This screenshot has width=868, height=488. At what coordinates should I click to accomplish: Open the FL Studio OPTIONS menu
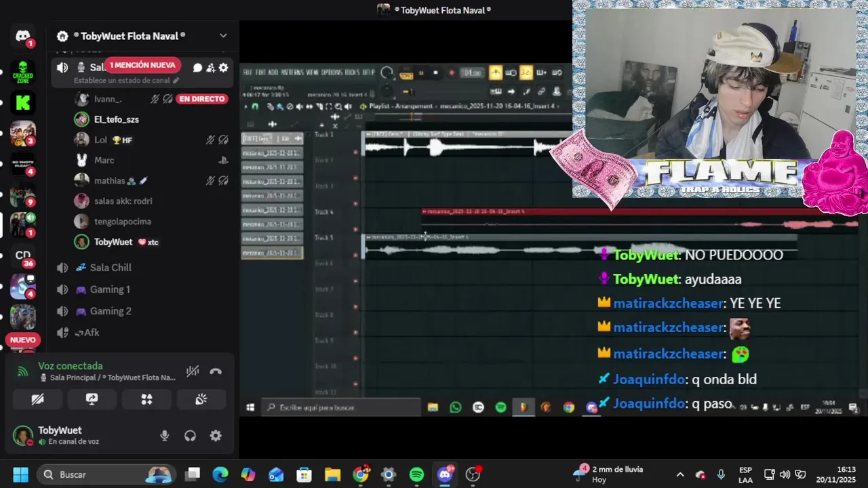pos(332,73)
